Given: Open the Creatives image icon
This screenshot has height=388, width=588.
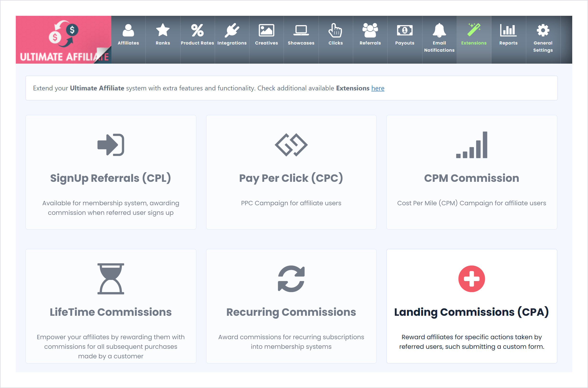Looking at the screenshot, I should point(266,30).
